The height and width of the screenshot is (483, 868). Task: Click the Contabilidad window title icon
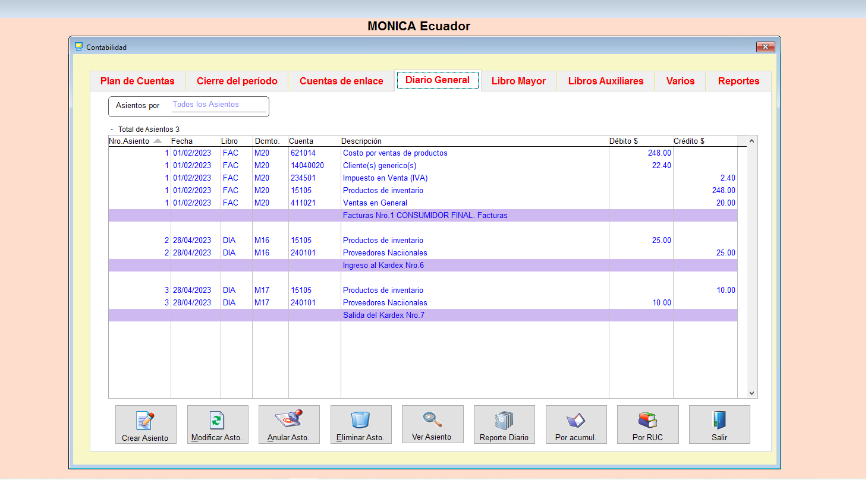click(78, 46)
